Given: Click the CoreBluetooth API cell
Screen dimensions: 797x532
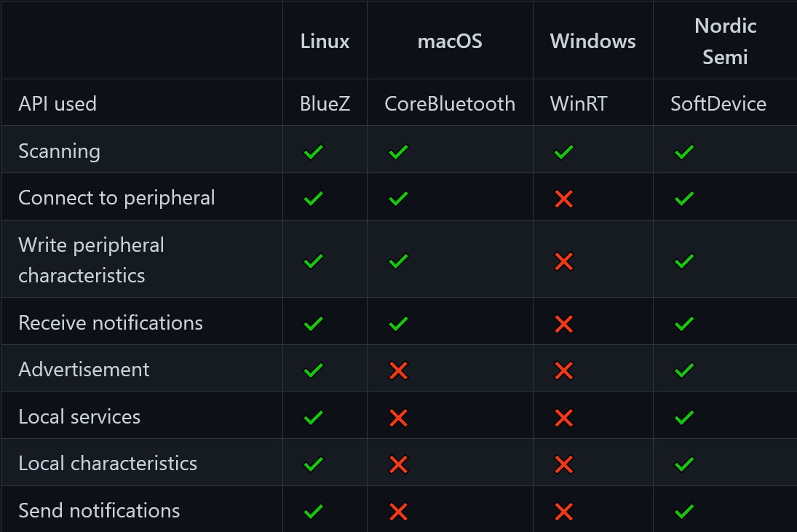Looking at the screenshot, I should pyautogui.click(x=450, y=103).
